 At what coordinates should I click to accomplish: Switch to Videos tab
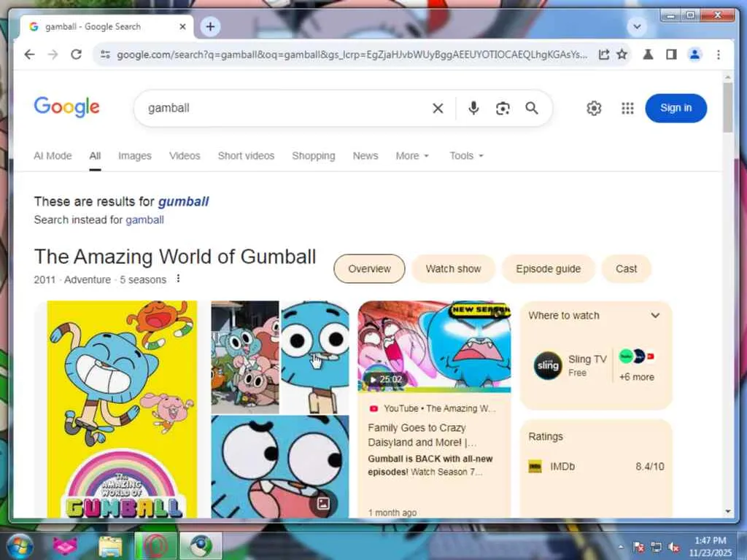coord(185,156)
